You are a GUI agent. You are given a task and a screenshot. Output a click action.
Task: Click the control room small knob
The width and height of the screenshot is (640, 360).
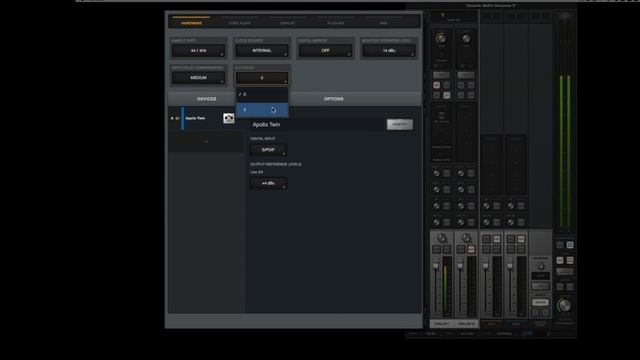(540, 266)
